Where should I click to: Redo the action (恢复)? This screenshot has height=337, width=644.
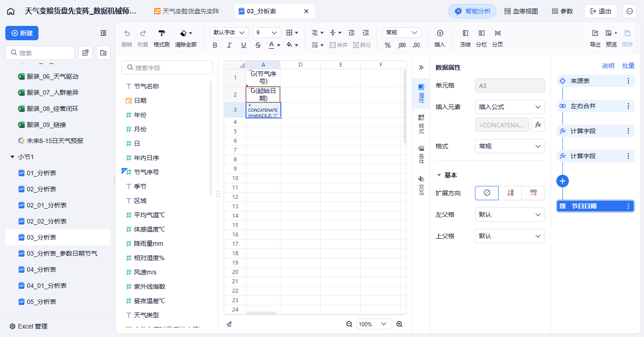[143, 38]
